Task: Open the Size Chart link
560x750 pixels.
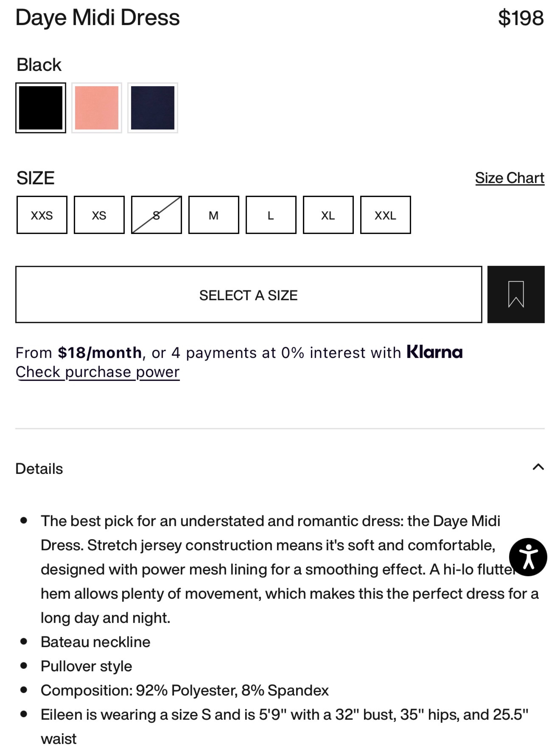Action: tap(510, 178)
